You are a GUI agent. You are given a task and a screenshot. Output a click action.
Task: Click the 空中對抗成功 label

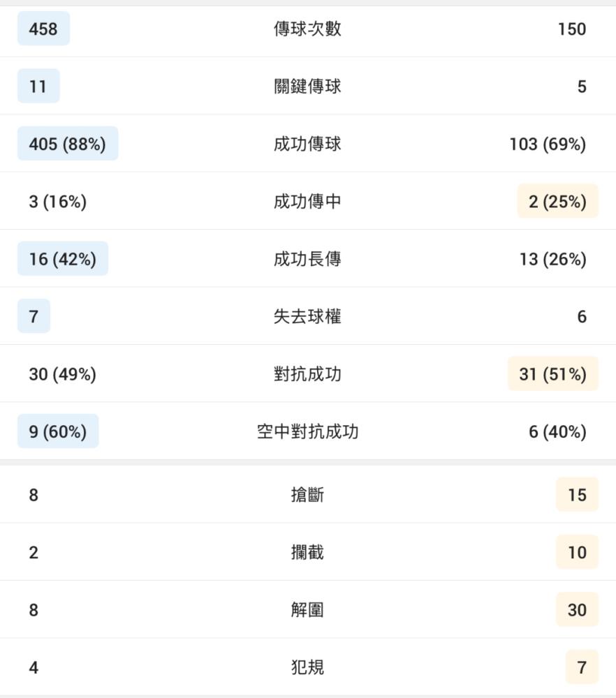coord(307,431)
